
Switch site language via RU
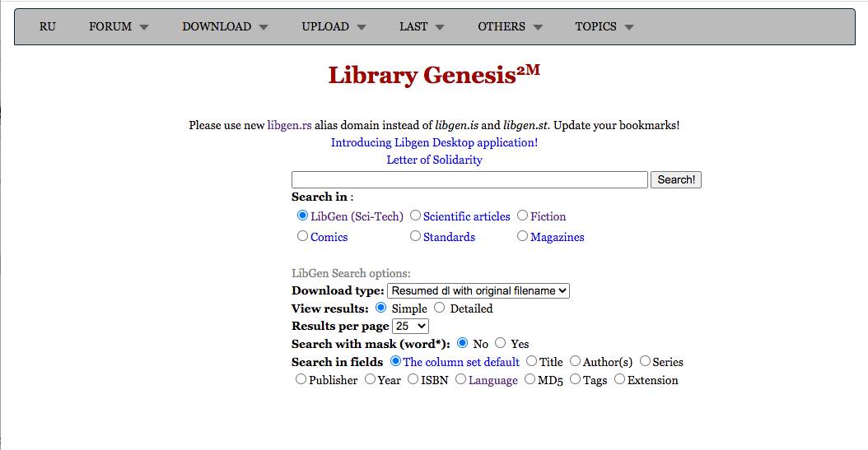point(48,26)
